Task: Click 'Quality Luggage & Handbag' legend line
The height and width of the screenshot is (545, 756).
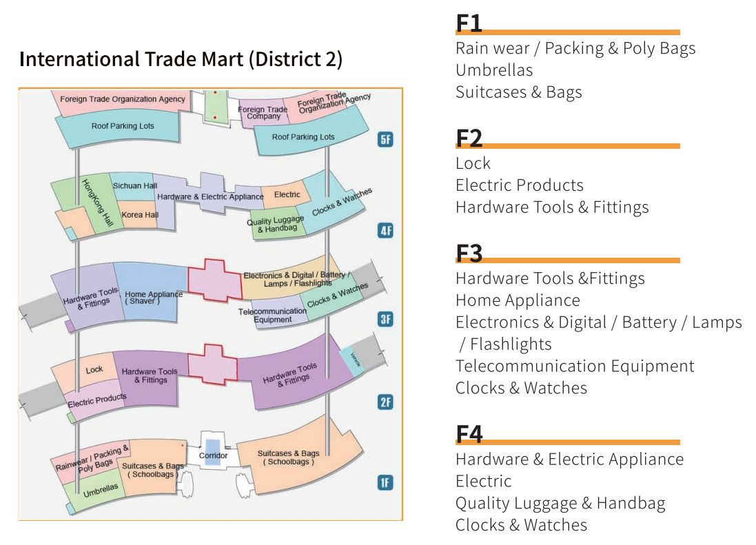Action: coord(560,503)
